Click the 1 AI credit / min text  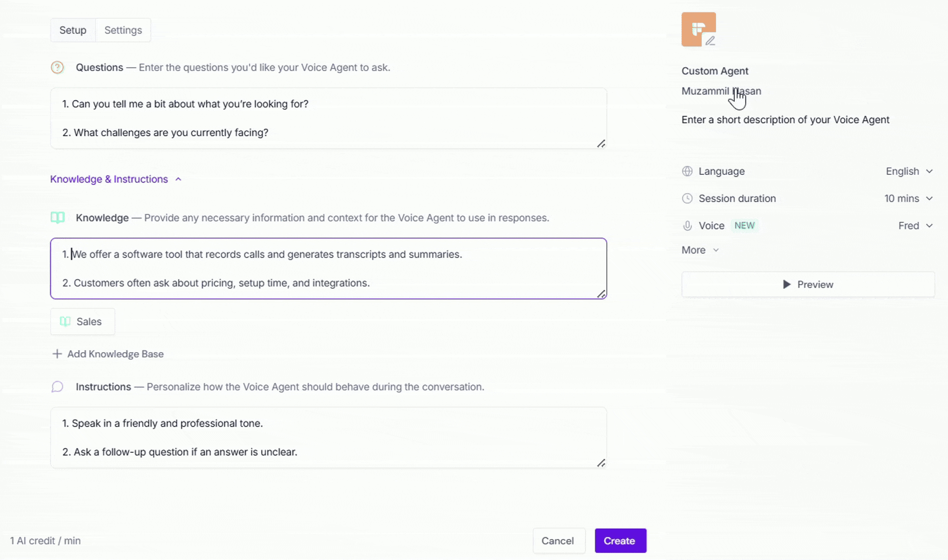45,541
